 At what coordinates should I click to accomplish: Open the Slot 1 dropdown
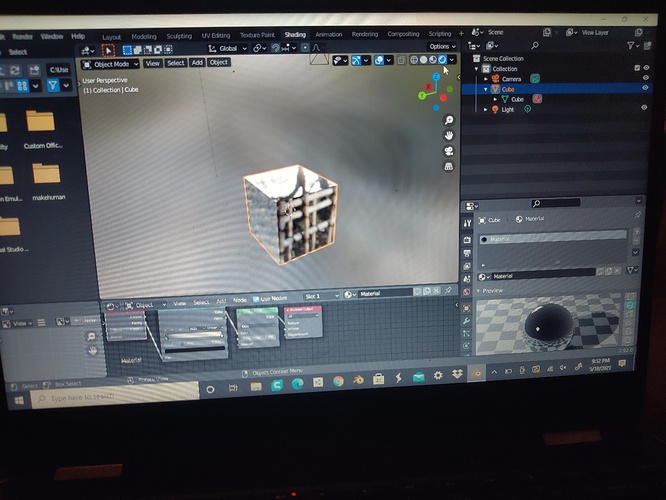tap(322, 296)
